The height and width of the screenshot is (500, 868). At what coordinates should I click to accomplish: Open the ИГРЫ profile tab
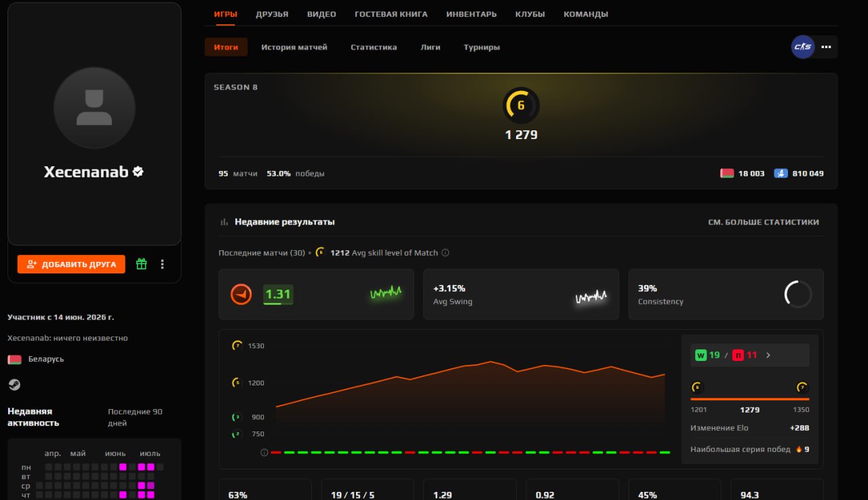[225, 14]
